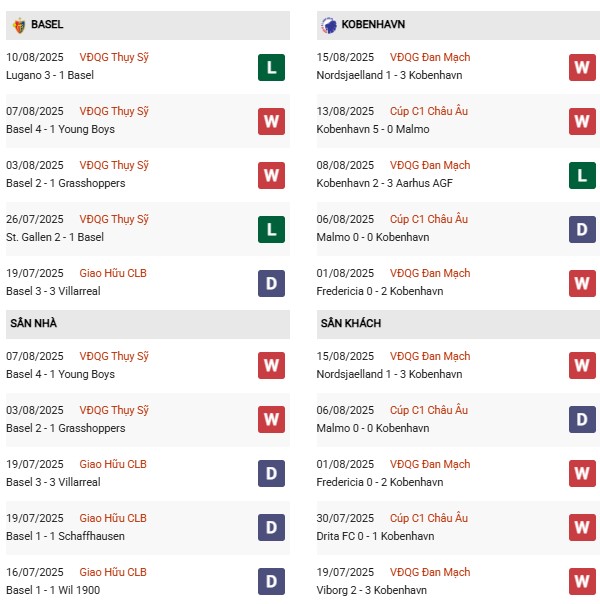Open VĐQG Thụy Sỹ link dated 10/08/2025
This screenshot has height=604, width=600.
point(115,58)
